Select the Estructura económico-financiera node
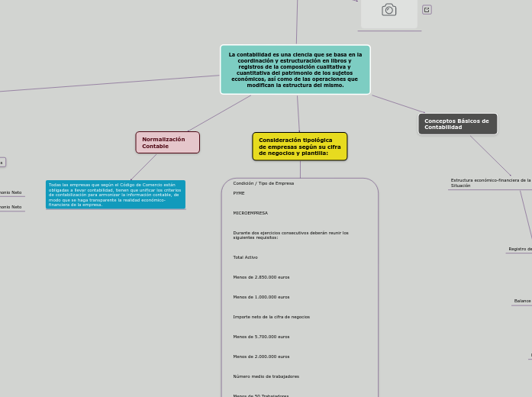The width and height of the screenshot is (532, 397). (490, 183)
